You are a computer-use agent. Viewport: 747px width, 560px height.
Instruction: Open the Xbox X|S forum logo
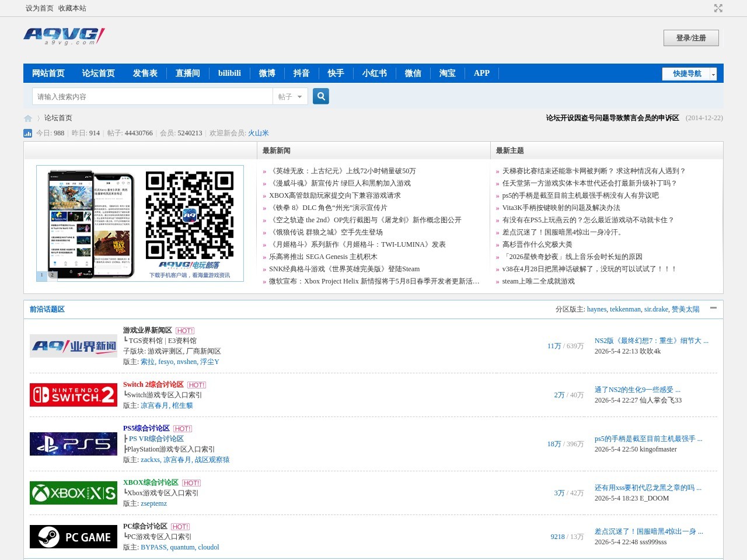pos(74,493)
